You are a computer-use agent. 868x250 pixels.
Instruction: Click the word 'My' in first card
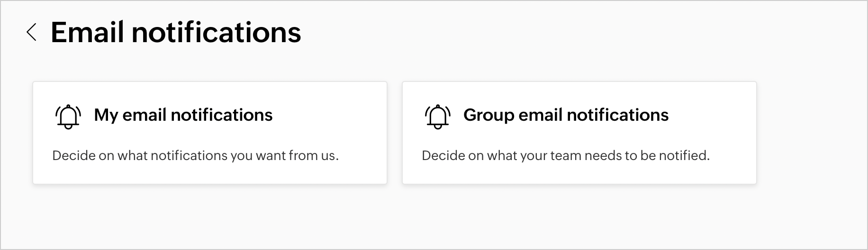click(x=106, y=115)
